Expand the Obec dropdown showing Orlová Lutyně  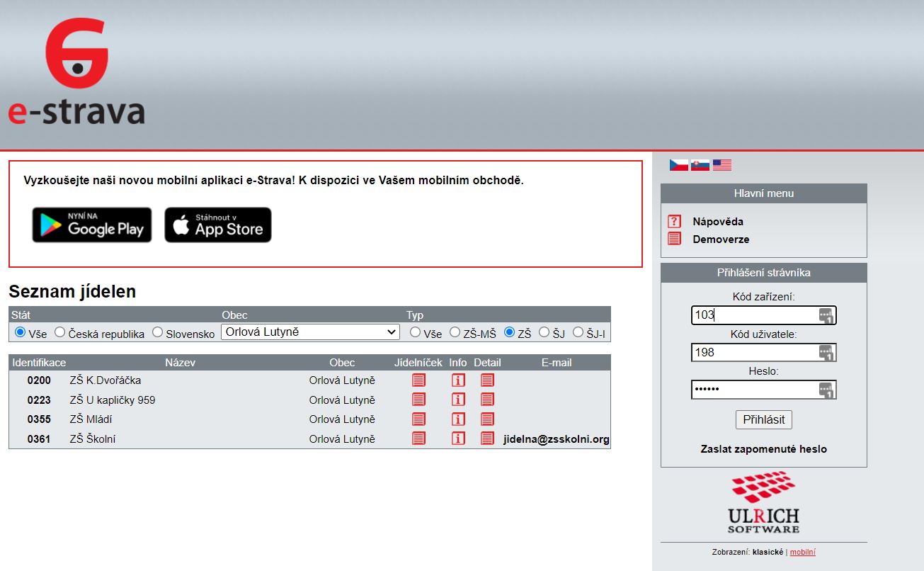(310, 332)
